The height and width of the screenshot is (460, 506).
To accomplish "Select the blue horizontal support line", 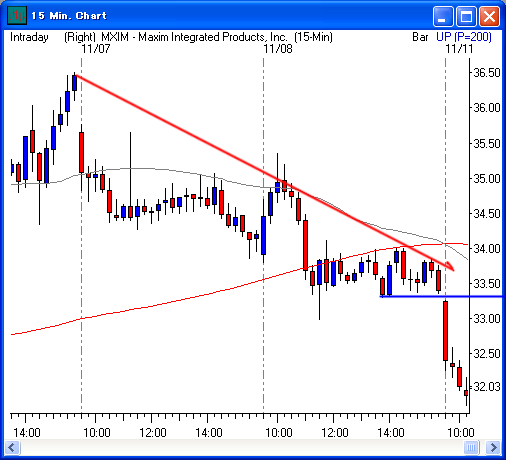I will (443, 296).
